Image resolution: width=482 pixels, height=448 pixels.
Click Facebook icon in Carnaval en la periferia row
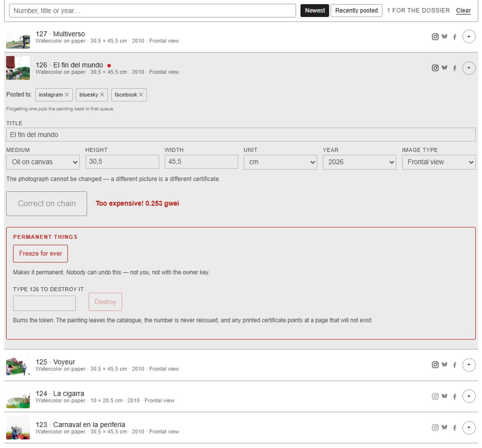(455, 428)
